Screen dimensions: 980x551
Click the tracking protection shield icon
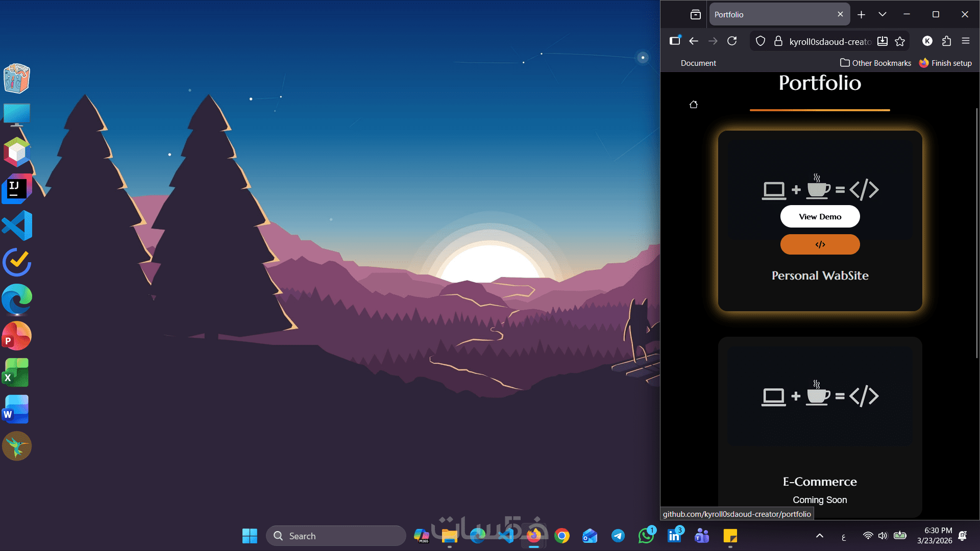point(761,41)
